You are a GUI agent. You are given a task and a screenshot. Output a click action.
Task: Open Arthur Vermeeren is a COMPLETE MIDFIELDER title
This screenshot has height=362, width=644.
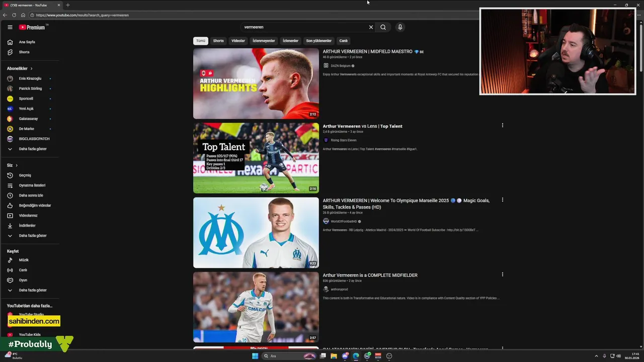(x=370, y=275)
